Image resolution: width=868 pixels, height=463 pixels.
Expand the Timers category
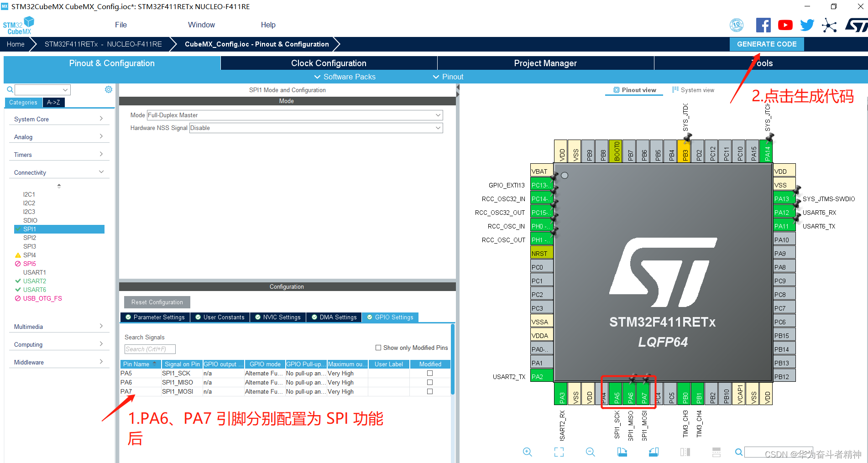coord(59,155)
